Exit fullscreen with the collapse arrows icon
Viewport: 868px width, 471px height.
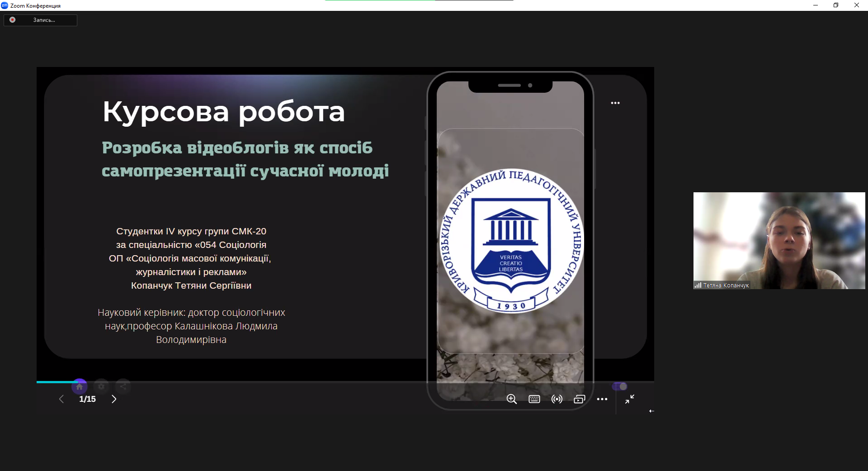pos(629,399)
